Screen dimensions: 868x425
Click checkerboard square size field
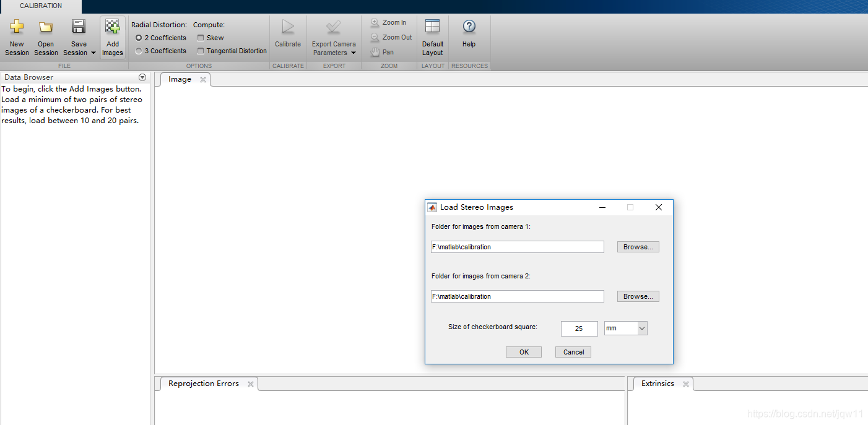pos(579,328)
